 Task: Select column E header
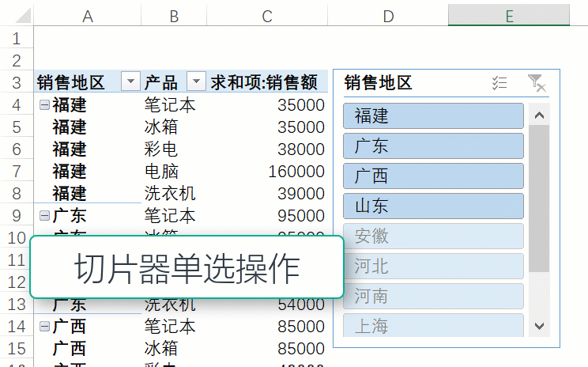(509, 16)
